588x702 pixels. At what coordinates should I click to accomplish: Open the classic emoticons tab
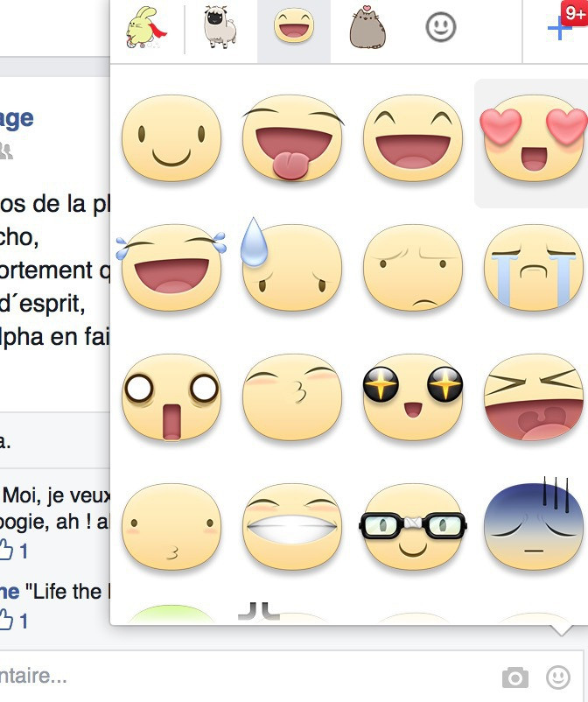point(440,31)
